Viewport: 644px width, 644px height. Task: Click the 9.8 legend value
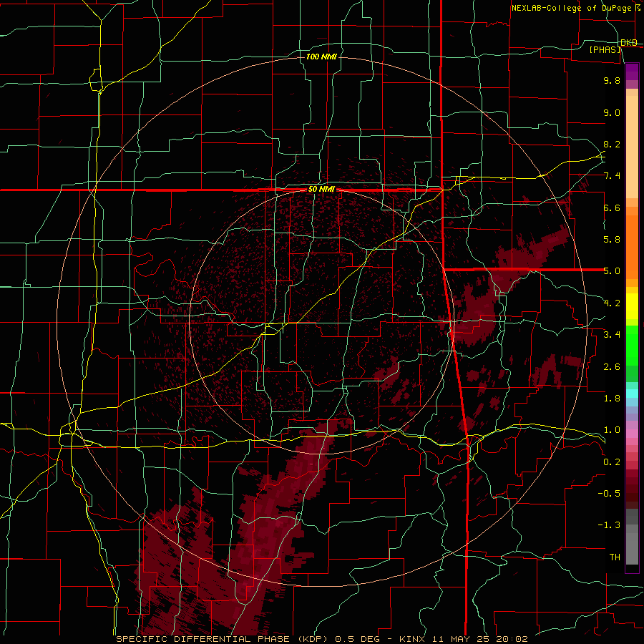point(612,80)
